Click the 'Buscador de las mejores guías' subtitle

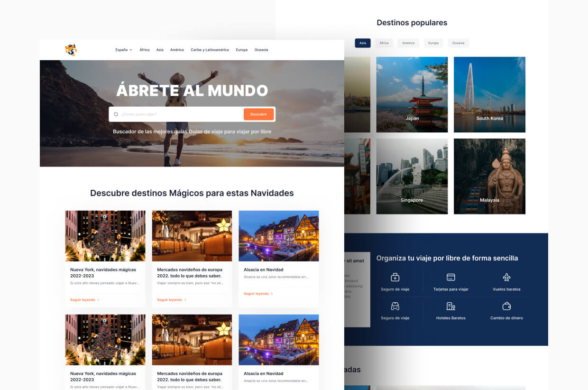[192, 131]
